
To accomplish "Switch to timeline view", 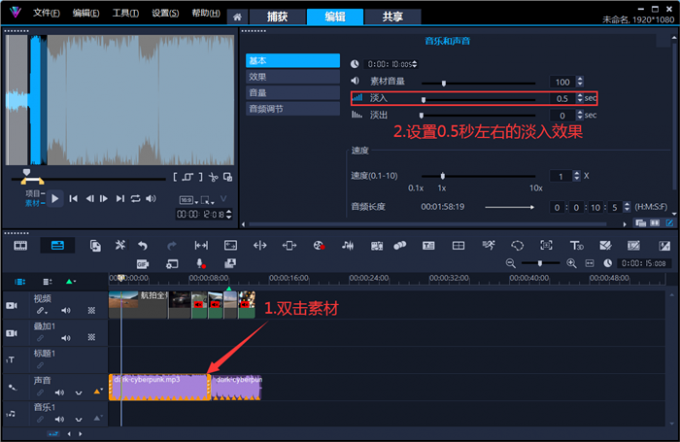I will click(58, 246).
